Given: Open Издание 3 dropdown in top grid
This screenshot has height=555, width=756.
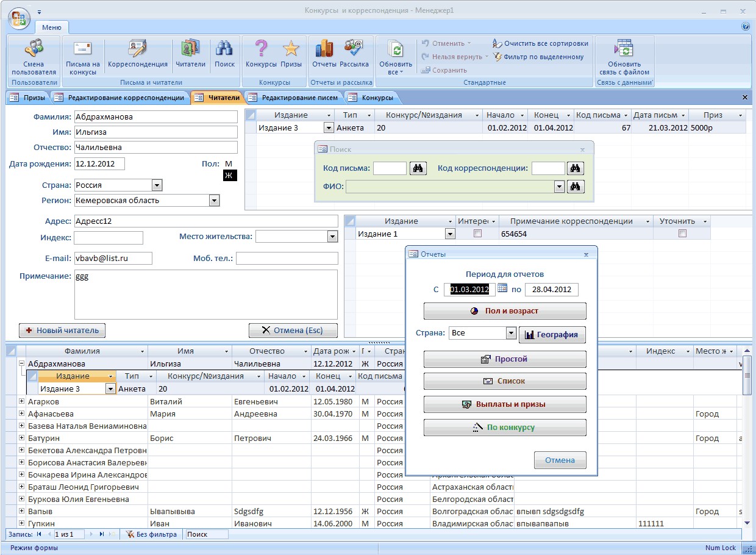Looking at the screenshot, I should tap(329, 128).
